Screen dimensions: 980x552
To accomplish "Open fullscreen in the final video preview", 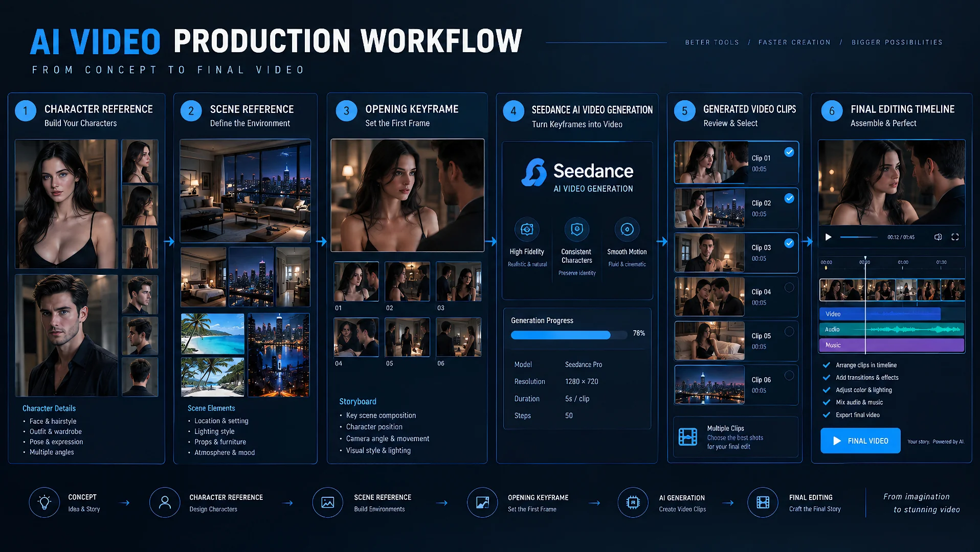I will coord(955,237).
